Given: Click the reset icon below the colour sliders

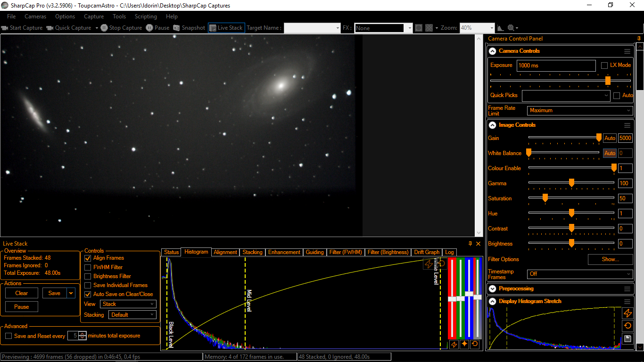Looking at the screenshot, I should 475,344.
